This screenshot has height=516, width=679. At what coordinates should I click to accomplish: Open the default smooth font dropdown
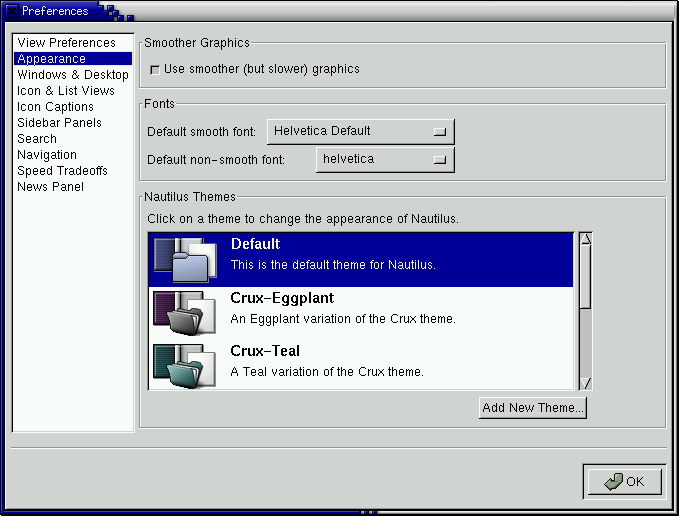361,131
